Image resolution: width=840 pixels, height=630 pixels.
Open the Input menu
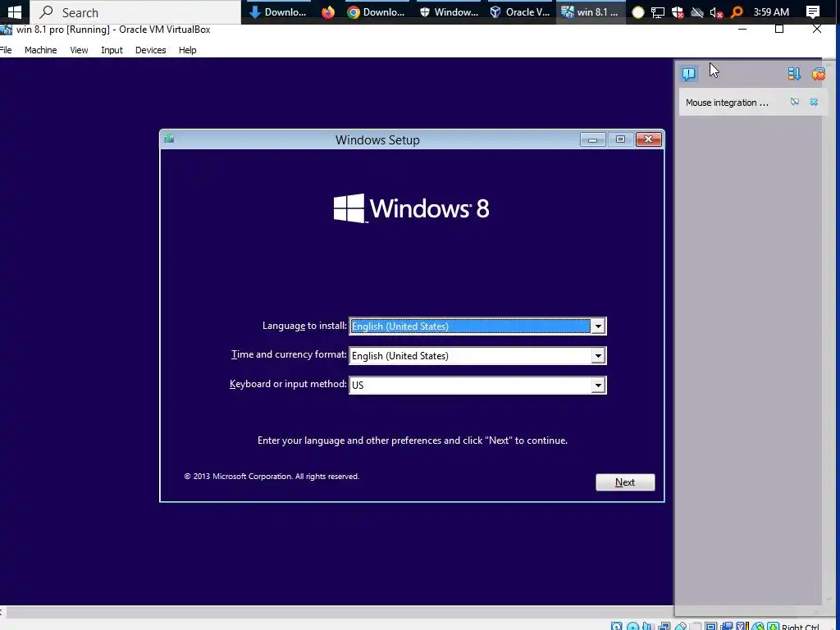point(112,50)
